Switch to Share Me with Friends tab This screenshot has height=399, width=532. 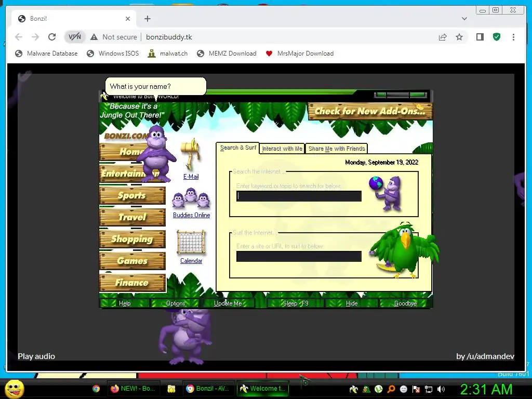point(337,149)
